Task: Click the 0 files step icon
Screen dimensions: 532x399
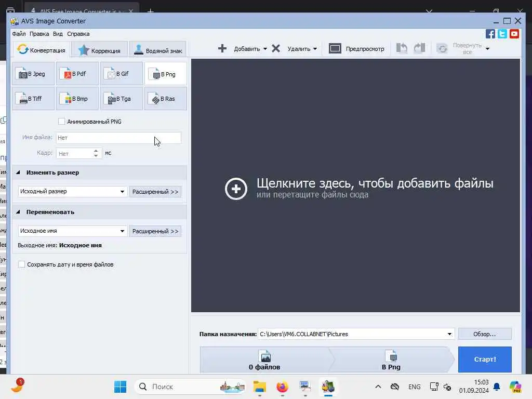Action: point(265,356)
